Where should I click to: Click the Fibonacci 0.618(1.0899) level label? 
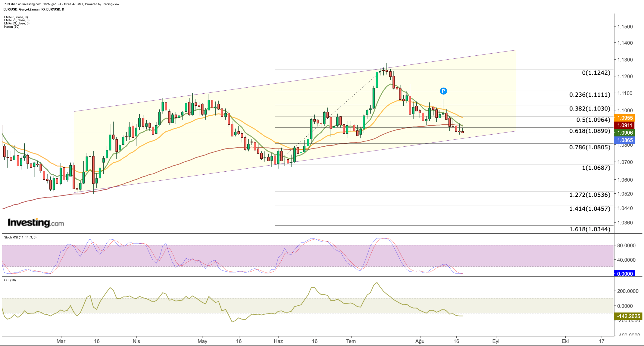pos(590,131)
